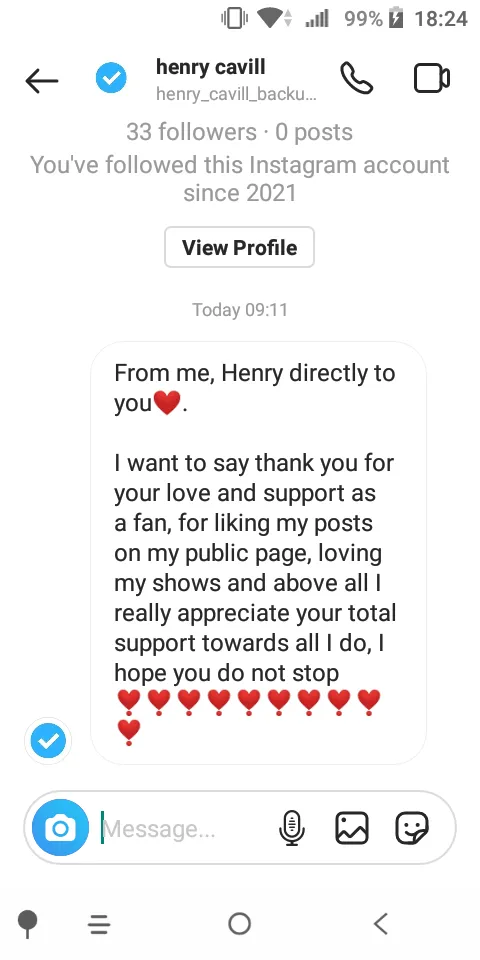Open recent apps with three-line nav button
This screenshot has height=960, width=480.
tap(99, 924)
